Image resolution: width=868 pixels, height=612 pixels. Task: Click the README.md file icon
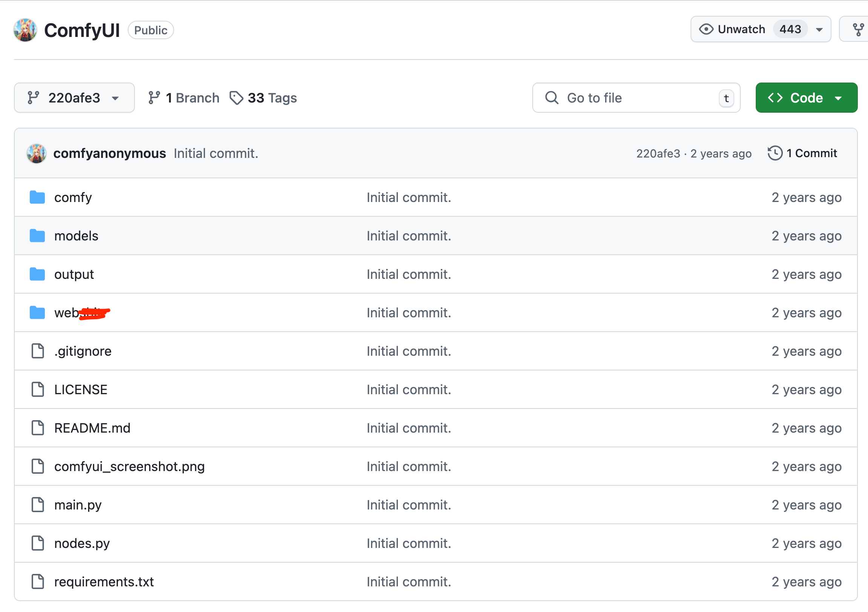tap(37, 428)
